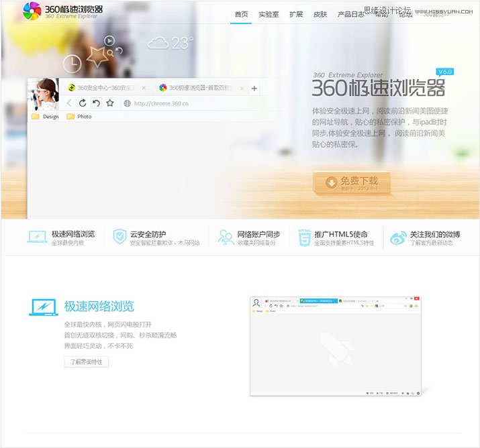Click the bookmark star icon
Screen dimensions: 480x448
110,103
